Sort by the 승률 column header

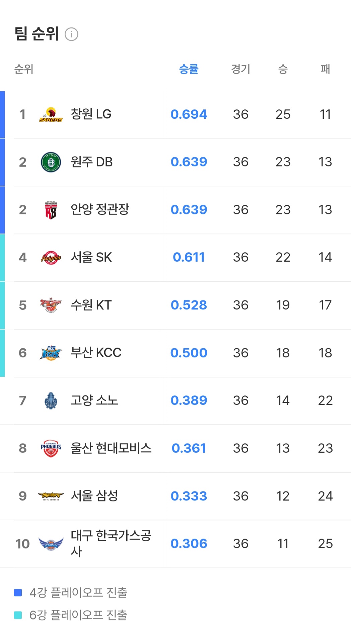coord(189,69)
